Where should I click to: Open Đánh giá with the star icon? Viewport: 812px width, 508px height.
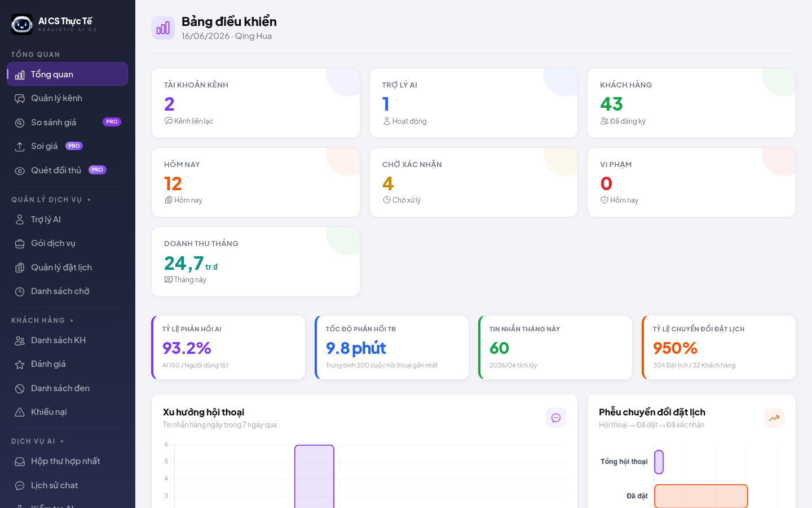pyautogui.click(x=68, y=364)
